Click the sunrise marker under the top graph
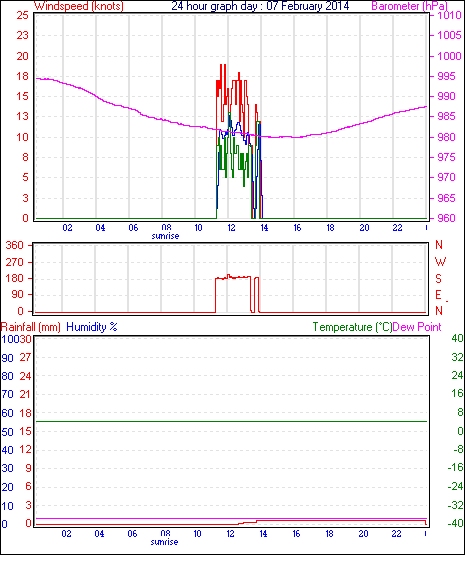Screen dimensions: 465x563 [165, 236]
